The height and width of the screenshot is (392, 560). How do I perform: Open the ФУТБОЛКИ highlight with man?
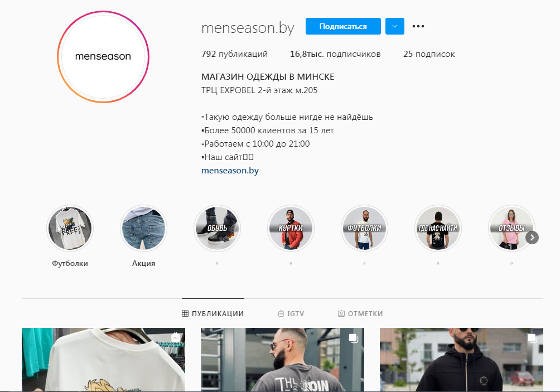[364, 228]
